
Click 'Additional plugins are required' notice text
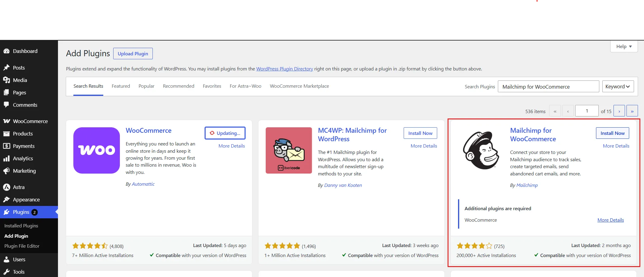click(x=498, y=209)
